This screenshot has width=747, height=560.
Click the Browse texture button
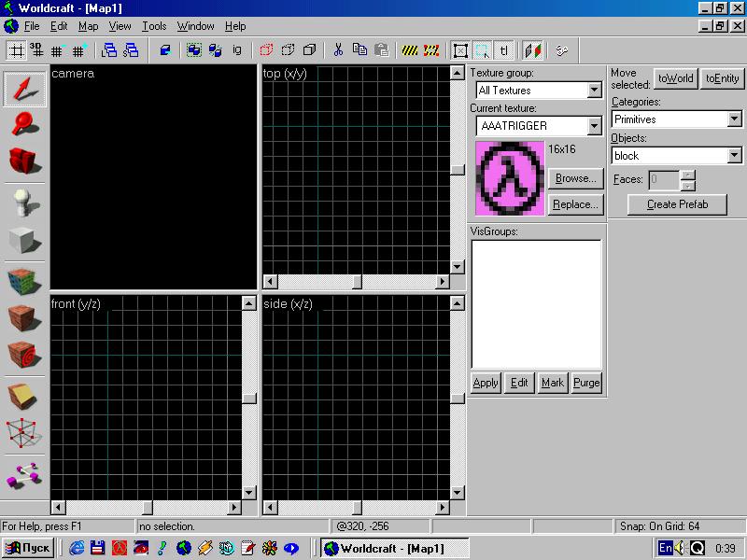pyautogui.click(x=575, y=178)
